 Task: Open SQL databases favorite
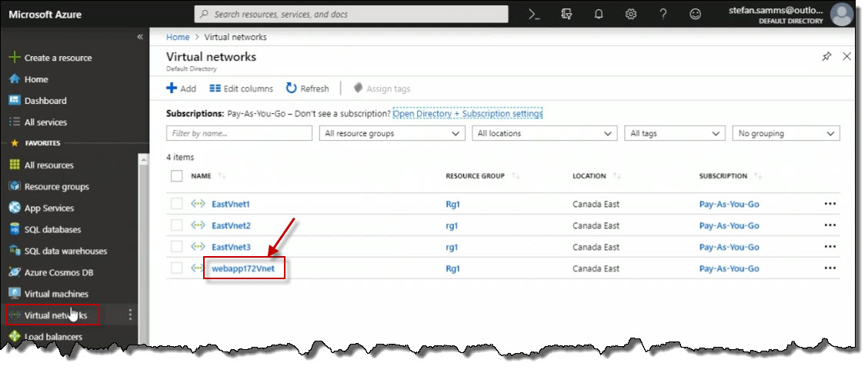click(x=52, y=229)
